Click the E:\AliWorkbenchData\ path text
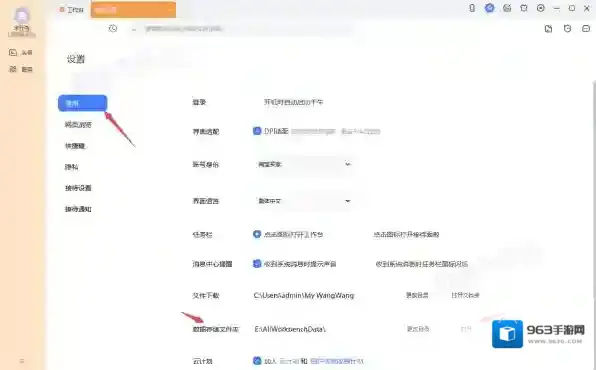 [290, 329]
